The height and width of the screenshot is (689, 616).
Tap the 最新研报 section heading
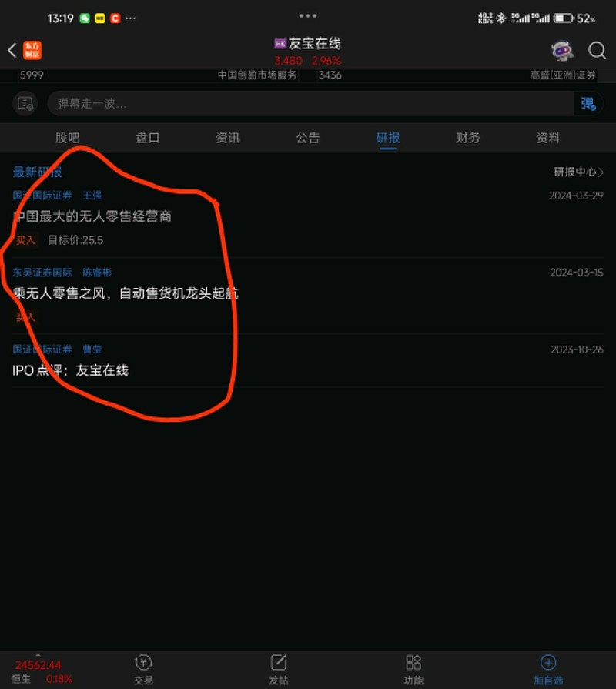(x=38, y=172)
